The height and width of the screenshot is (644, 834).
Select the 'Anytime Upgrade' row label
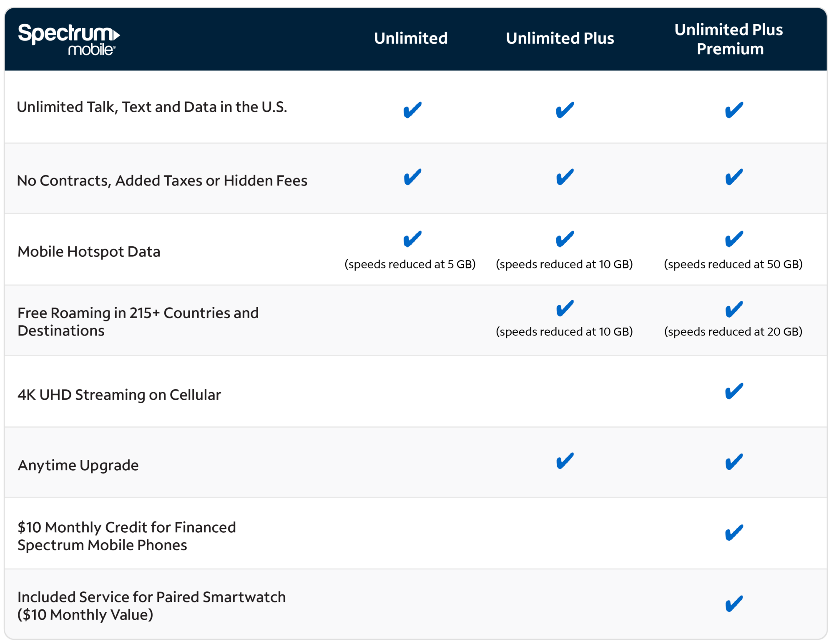tap(78, 465)
